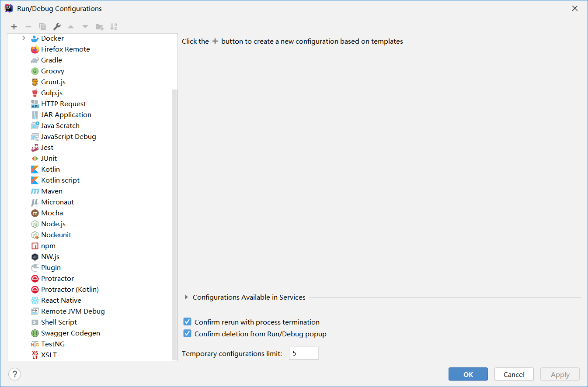The width and height of the screenshot is (588, 387).
Task: Select the Jest icon
Action: coord(35,148)
